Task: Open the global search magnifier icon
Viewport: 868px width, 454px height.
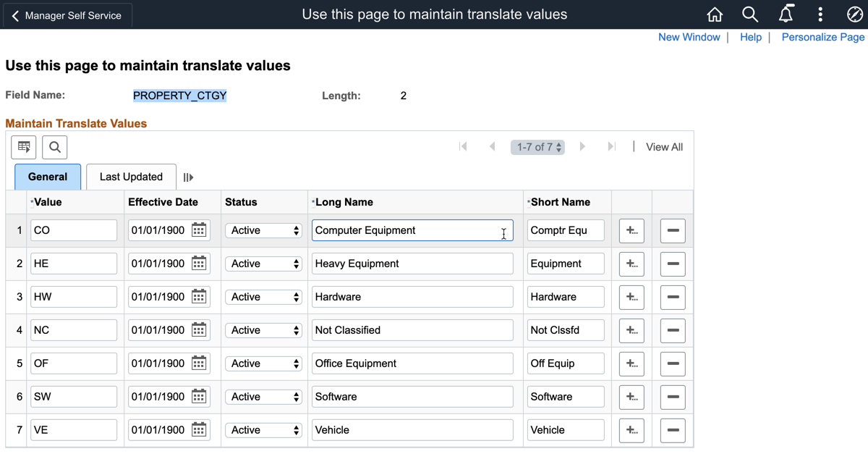Action: (x=750, y=14)
